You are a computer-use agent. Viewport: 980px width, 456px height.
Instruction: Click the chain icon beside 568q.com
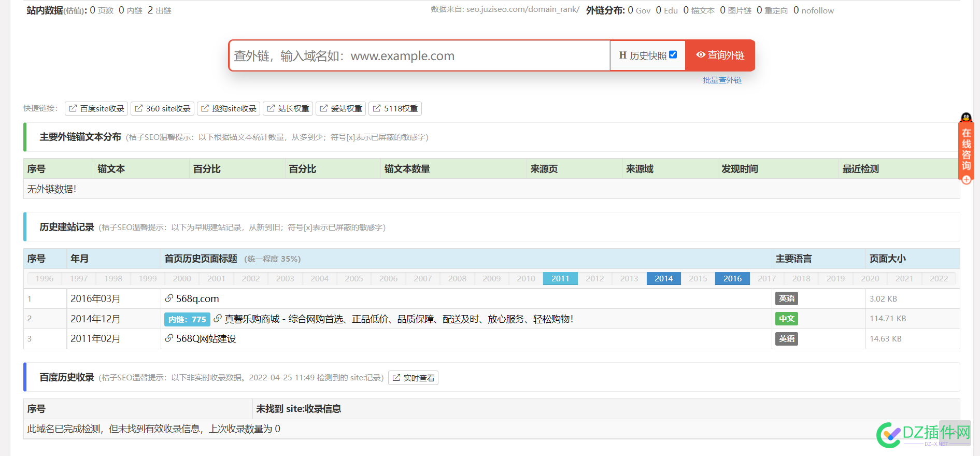coord(169,298)
